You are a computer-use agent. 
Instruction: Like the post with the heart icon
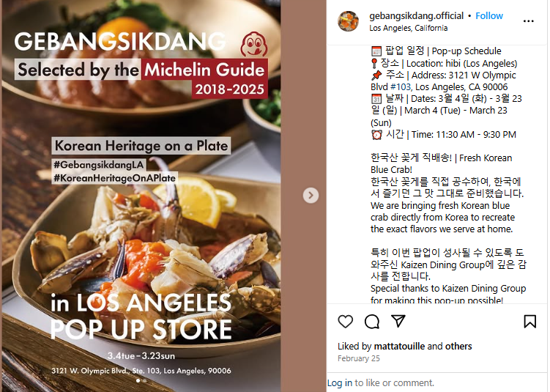(x=345, y=322)
